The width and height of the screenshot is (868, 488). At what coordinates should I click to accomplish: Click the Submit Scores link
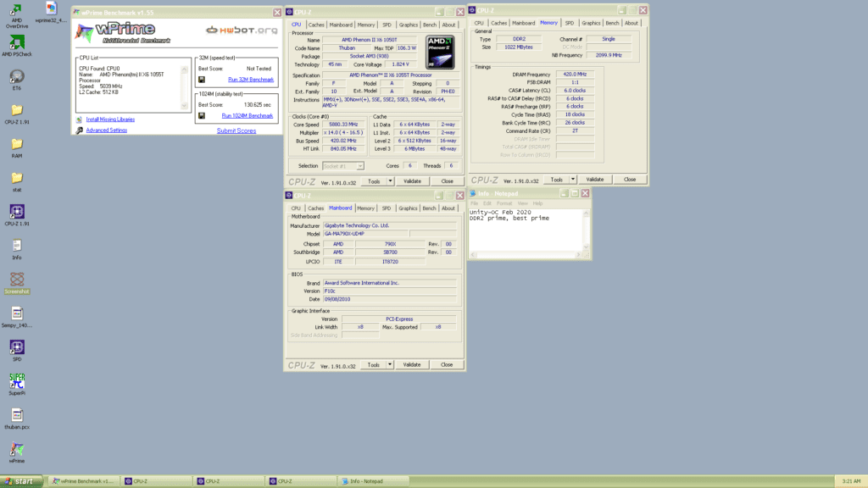click(236, 131)
